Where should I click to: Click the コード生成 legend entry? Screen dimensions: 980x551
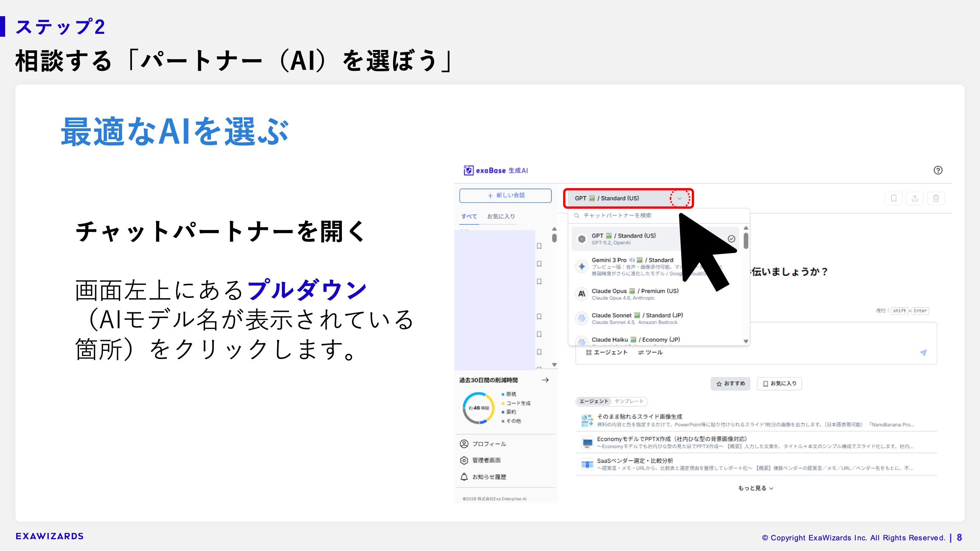(516, 403)
